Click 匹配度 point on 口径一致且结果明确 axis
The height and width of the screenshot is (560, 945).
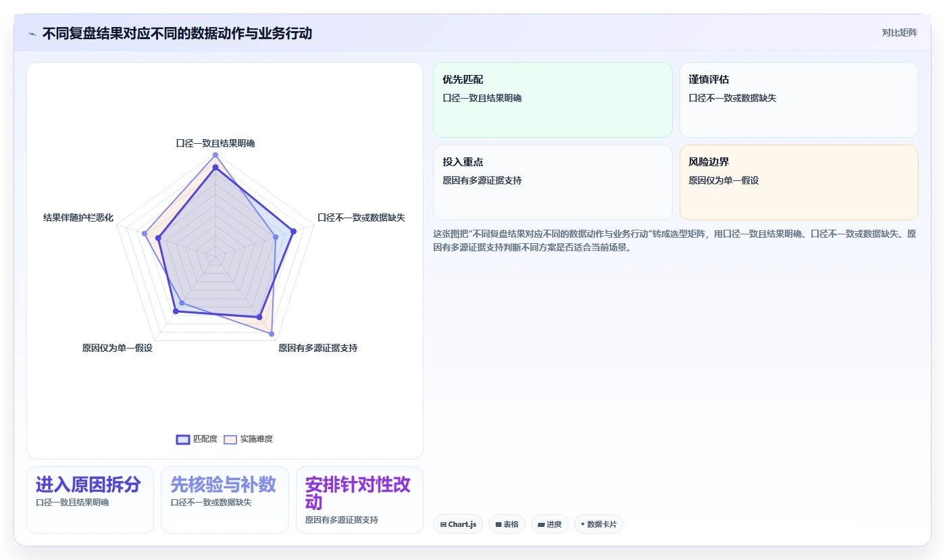(215, 167)
